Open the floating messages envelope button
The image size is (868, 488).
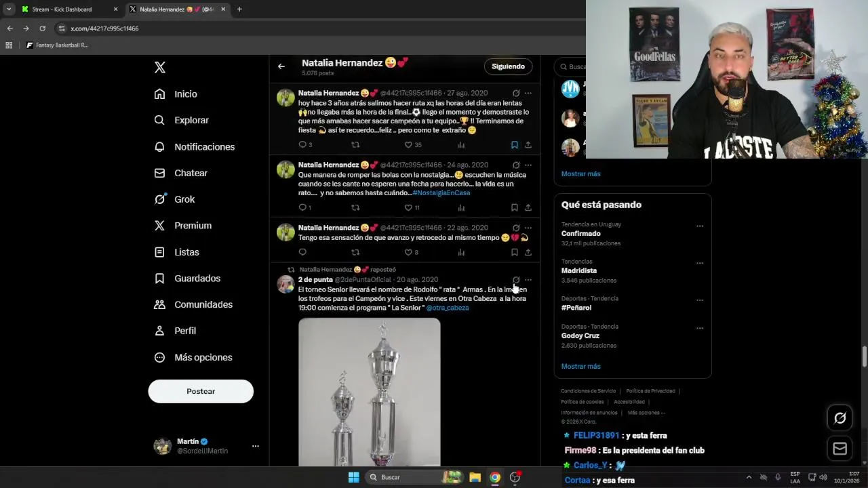pyautogui.click(x=840, y=449)
